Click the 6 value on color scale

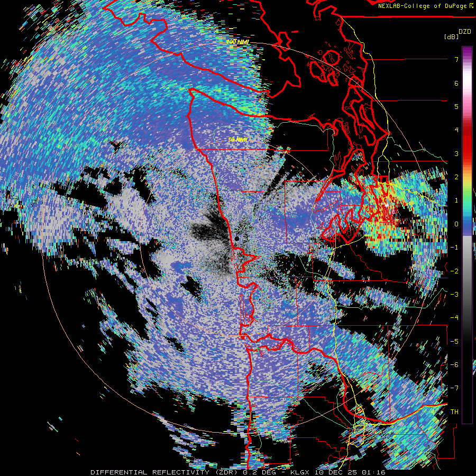click(x=456, y=83)
